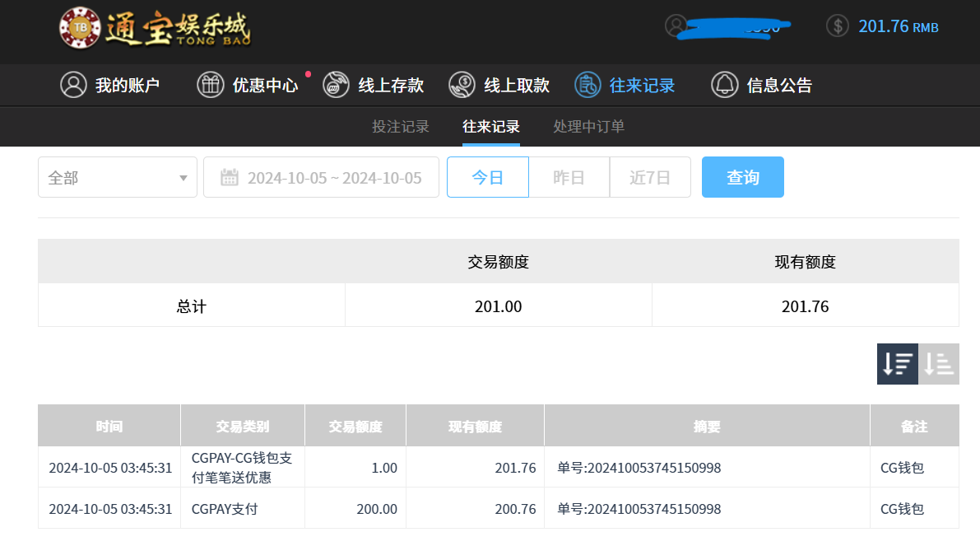Click the Tong Bao logo

pyautogui.click(x=154, y=28)
